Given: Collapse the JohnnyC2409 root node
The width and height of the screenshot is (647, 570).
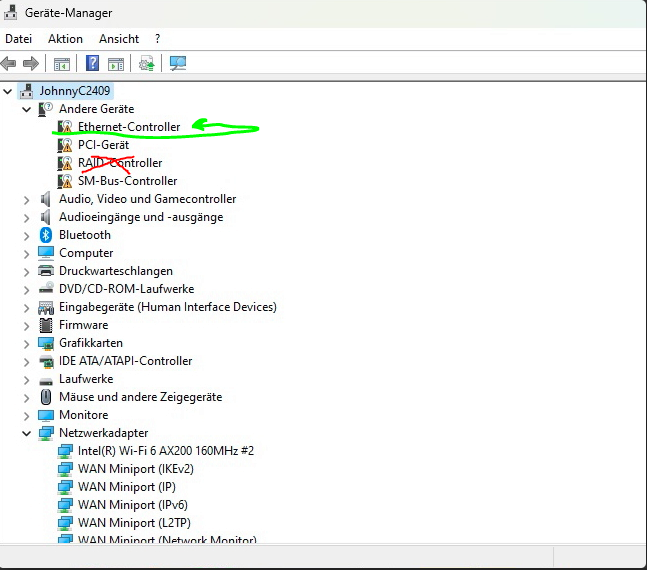Looking at the screenshot, I should coord(7,91).
